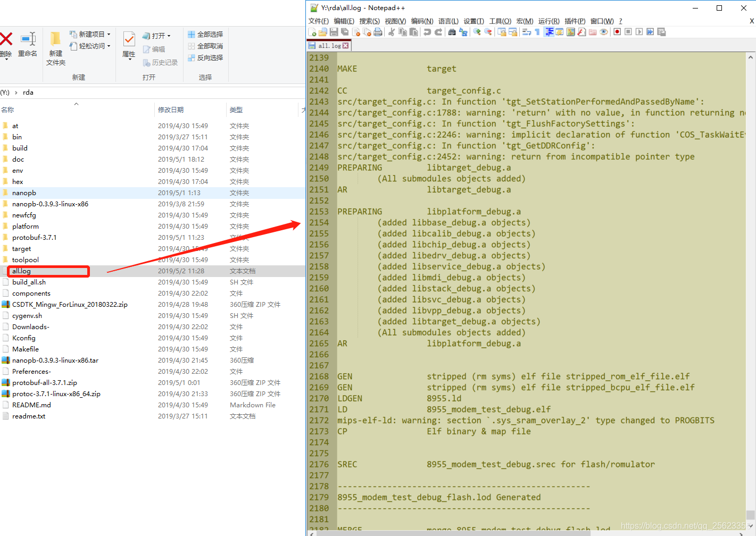Expand the 打开 dropdown arrow in Explorer ribbon
Viewport: 756px width, 536px height.
[x=169, y=36]
